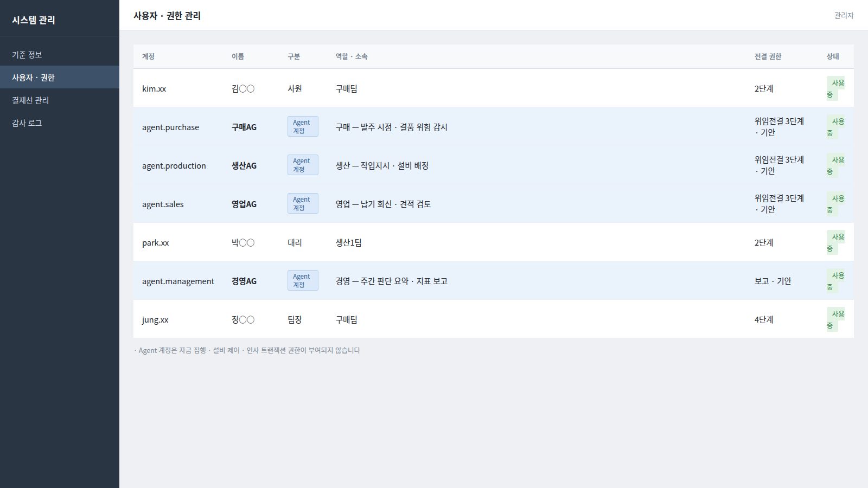Click the name 박〇〇
Screen dimensions: 868x488
pos(243,242)
